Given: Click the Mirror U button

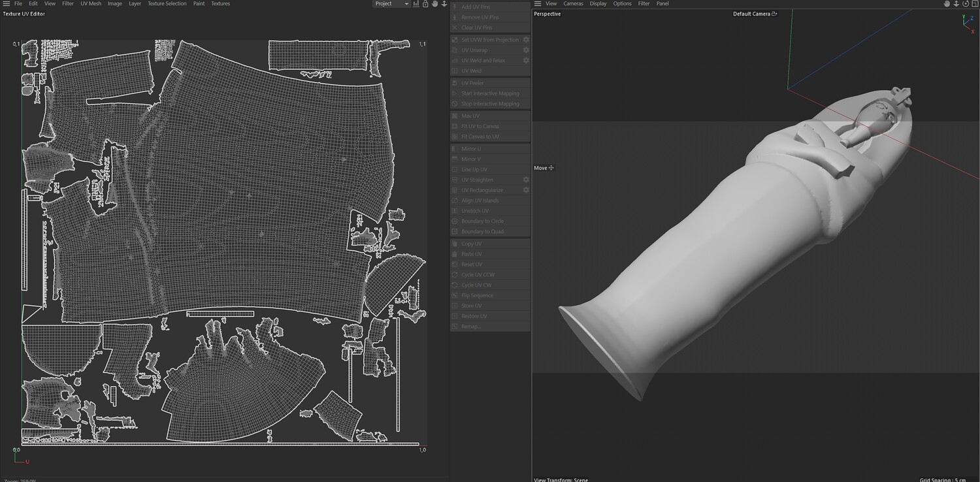Looking at the screenshot, I should coord(490,149).
